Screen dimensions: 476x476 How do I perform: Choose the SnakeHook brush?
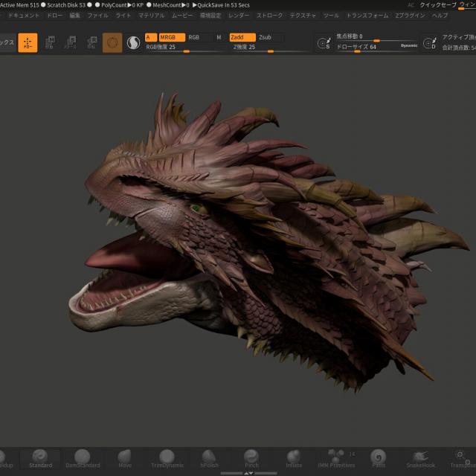[420, 457]
